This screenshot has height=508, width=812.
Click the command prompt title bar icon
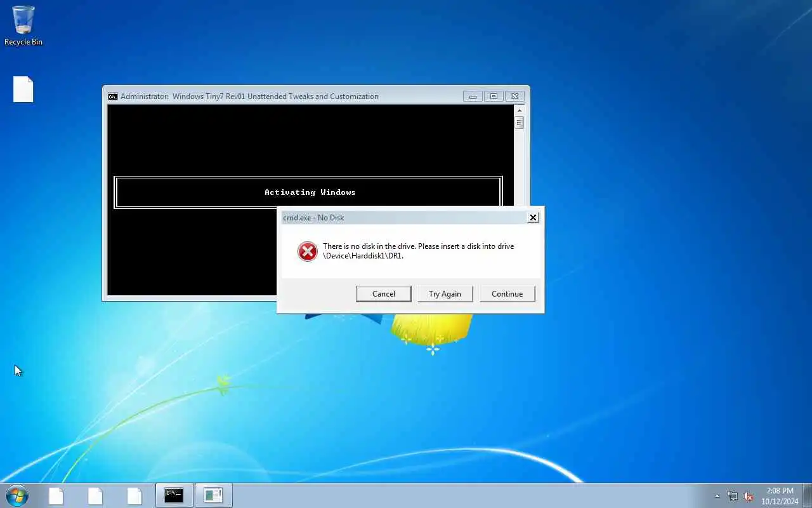click(113, 97)
